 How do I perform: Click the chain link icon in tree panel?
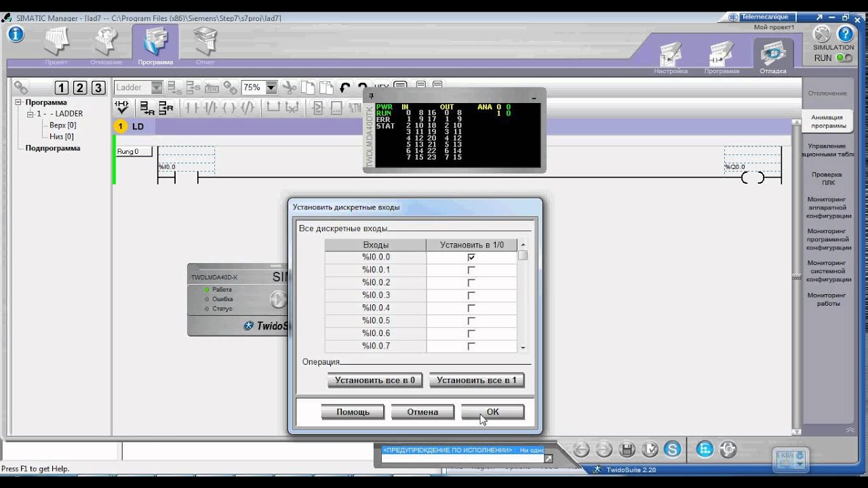pyautogui.click(x=21, y=87)
